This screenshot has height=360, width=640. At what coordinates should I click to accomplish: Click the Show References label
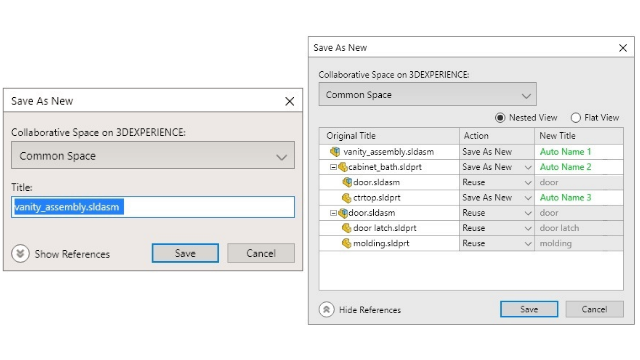pyautogui.click(x=72, y=254)
